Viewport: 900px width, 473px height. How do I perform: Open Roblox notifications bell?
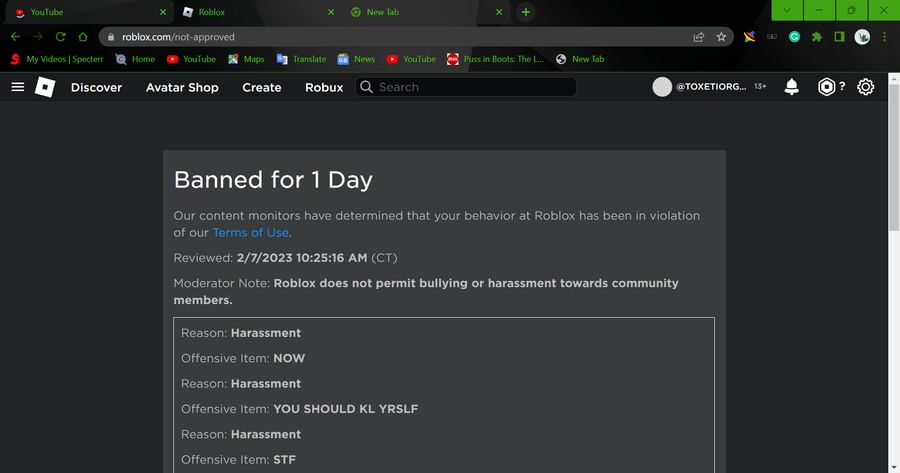click(x=792, y=87)
